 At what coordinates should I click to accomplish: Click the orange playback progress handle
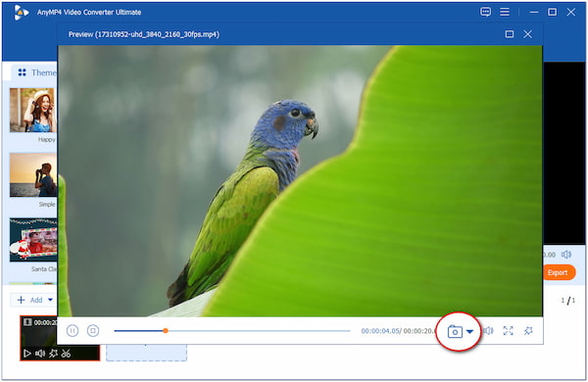[x=166, y=331]
